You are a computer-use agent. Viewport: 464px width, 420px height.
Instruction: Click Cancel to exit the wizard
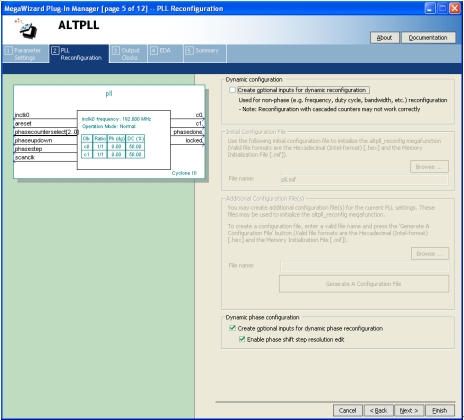point(347,410)
